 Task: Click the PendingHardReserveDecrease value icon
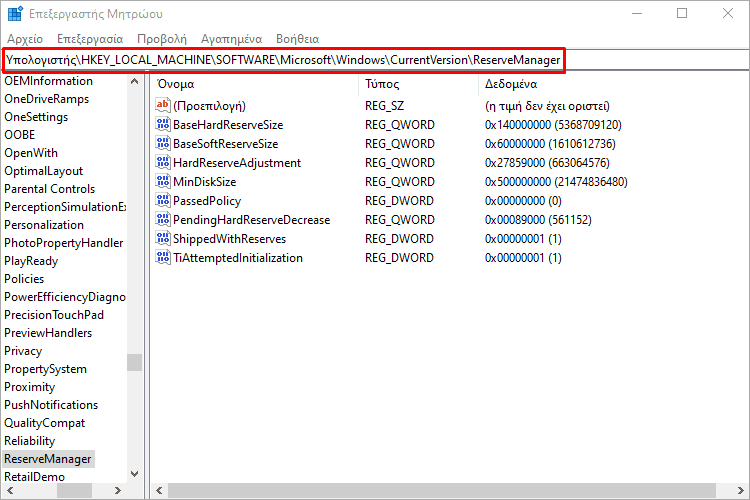pos(163,219)
